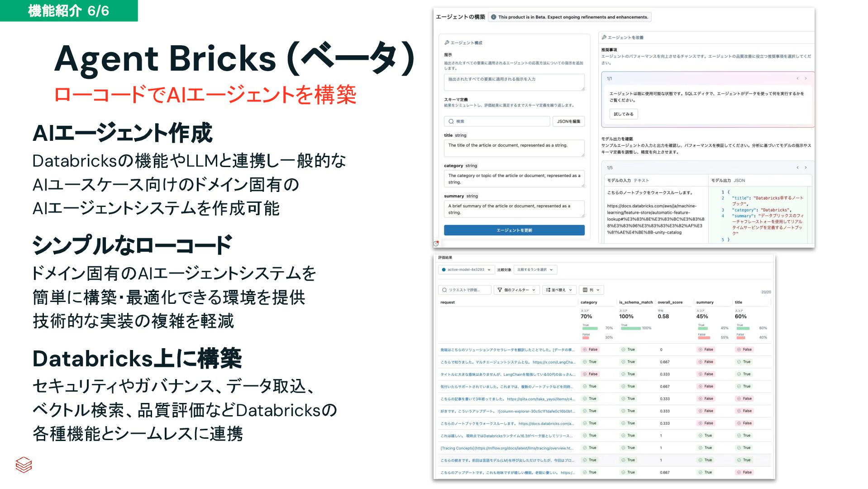Click the summary column header in results table
Image resolution: width=868 pixels, height=489 pixels.
tap(705, 302)
